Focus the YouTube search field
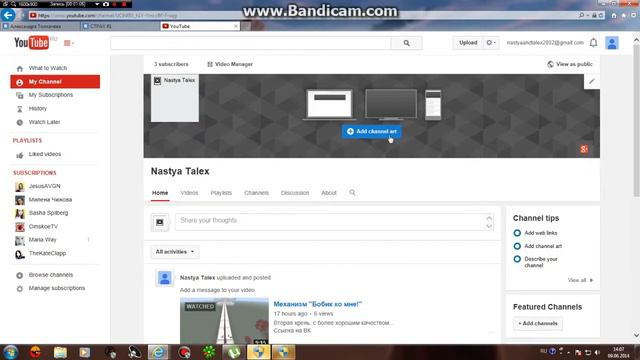The height and width of the screenshot is (360, 640). tap(251, 43)
